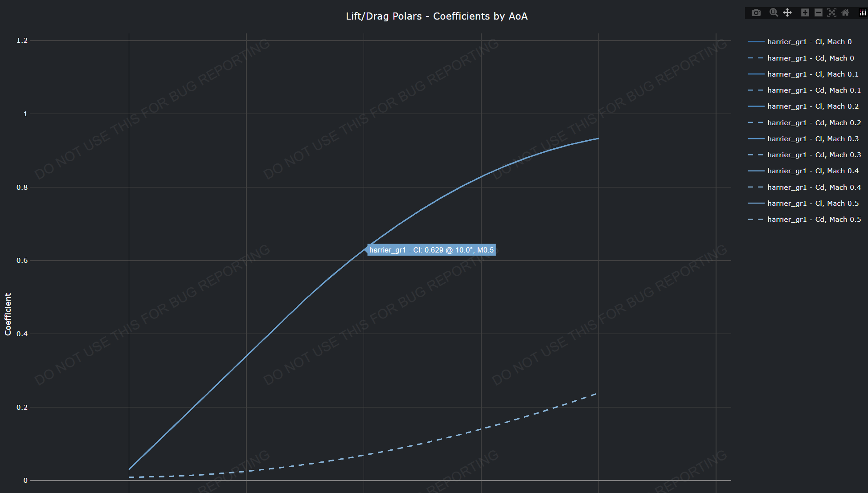
Task: Open the Plotly logo link
Action: point(863,12)
